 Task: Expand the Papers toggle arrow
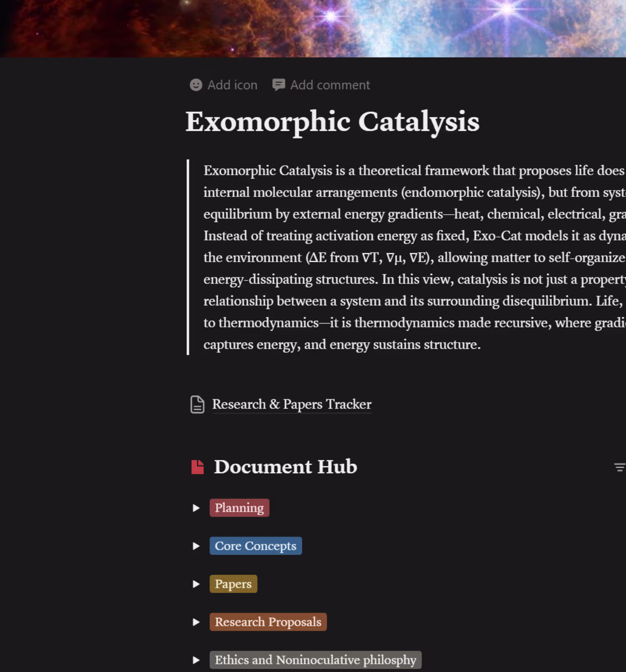(x=196, y=584)
